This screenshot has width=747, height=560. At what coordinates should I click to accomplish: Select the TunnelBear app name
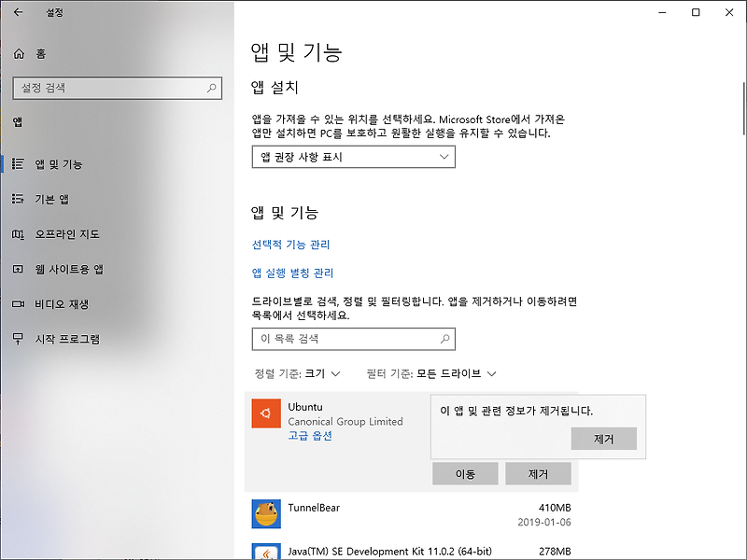[x=314, y=508]
